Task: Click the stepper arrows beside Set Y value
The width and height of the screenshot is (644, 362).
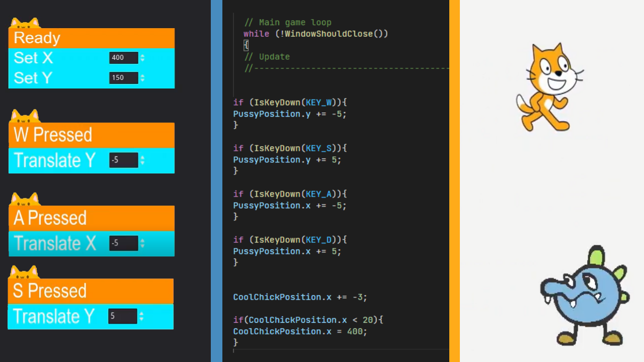Action: (x=142, y=78)
